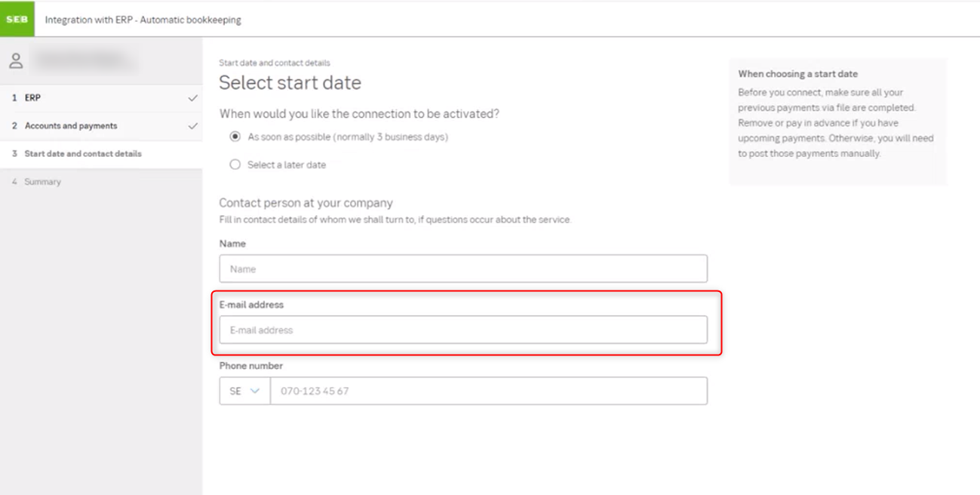Click the "Select start date" page heading
Image resolution: width=980 pixels, height=495 pixels.
tap(290, 83)
